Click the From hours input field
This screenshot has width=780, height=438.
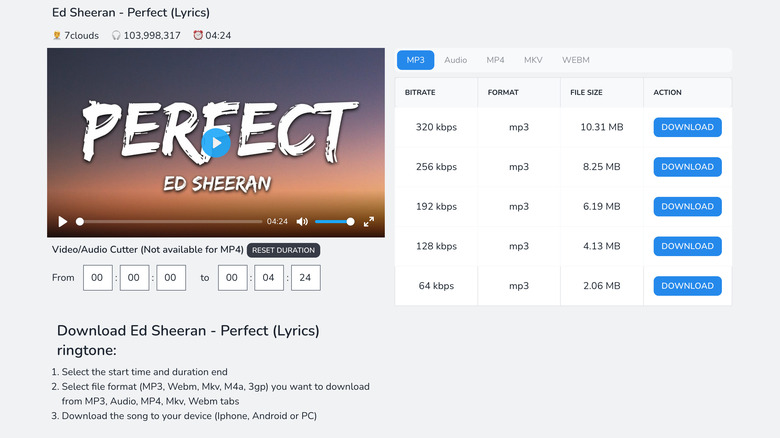97,278
